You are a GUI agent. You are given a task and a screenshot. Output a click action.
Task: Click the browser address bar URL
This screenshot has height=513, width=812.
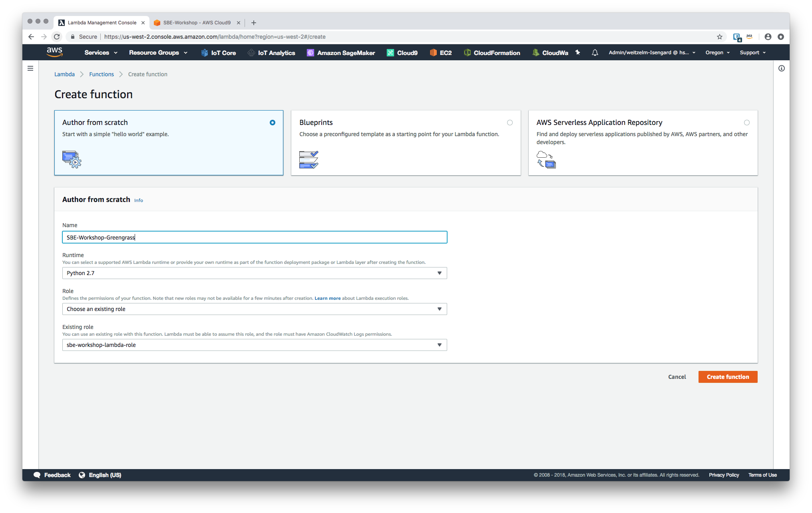coord(215,37)
